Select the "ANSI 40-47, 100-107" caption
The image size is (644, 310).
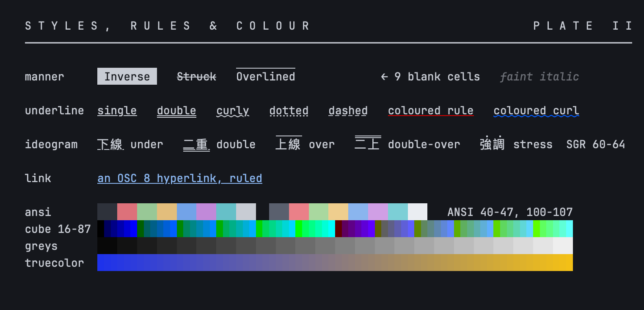[510, 212]
